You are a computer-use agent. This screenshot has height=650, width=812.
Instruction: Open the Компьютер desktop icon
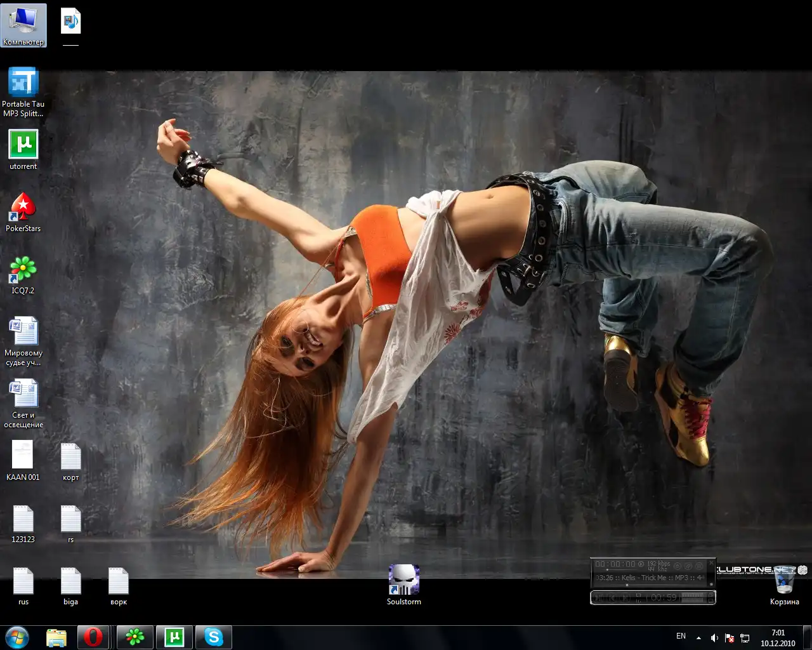coord(23,21)
